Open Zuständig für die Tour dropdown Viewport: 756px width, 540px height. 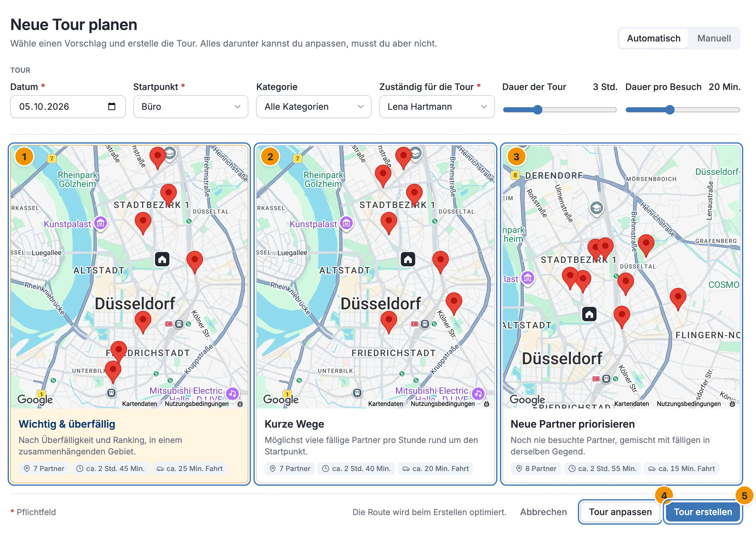coord(437,107)
